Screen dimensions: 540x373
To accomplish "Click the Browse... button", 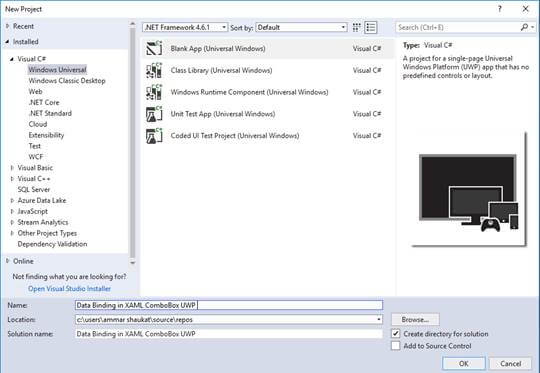I will 415,319.
